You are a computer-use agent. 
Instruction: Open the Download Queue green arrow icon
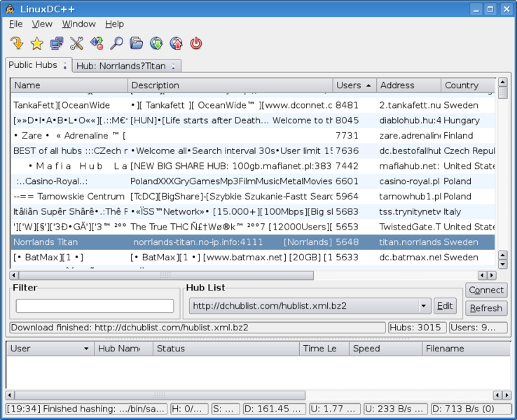[x=156, y=43]
